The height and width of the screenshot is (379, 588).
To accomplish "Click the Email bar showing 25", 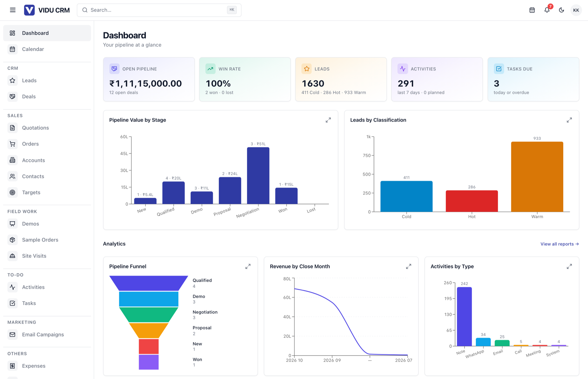I will point(502,343).
